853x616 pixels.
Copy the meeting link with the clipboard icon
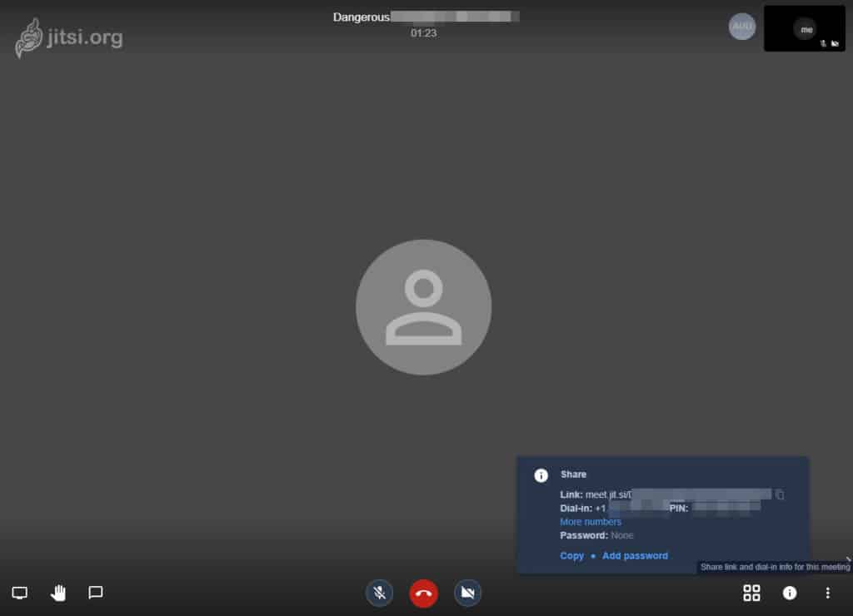(780, 494)
